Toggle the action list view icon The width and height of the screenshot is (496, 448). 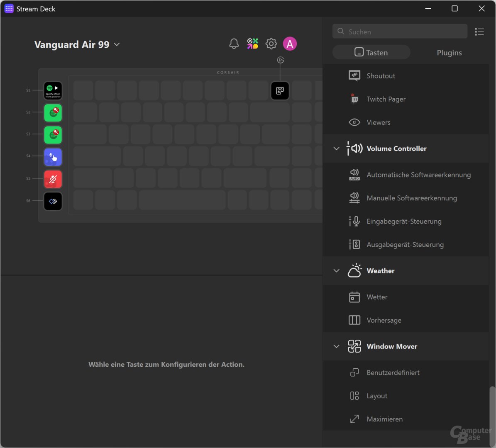[x=479, y=32]
